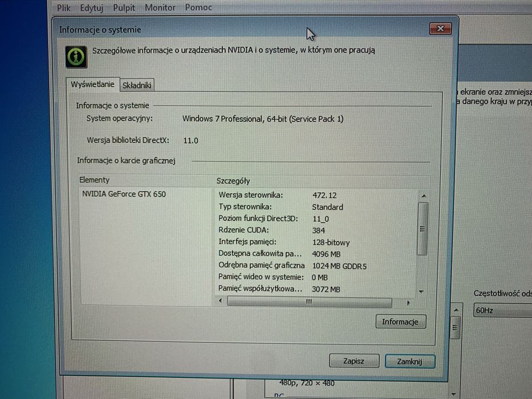This screenshot has width=532, height=399.
Task: Click scroll-up arrow in background panel list
Action: pyautogui.click(x=456, y=310)
